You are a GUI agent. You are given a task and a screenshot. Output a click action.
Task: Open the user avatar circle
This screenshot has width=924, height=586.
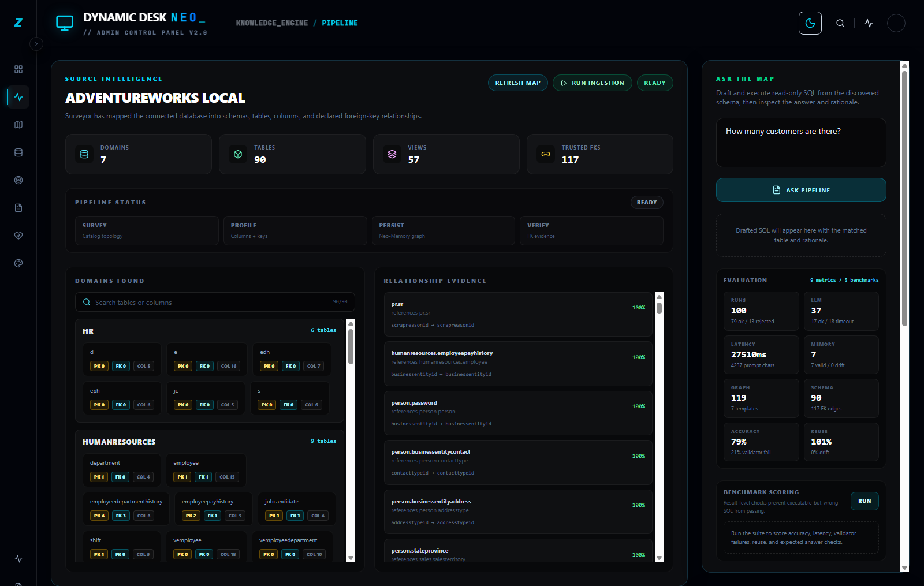click(x=896, y=23)
